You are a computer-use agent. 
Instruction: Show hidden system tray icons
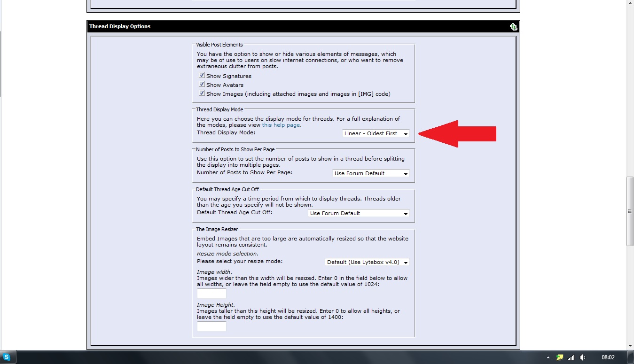click(548, 357)
